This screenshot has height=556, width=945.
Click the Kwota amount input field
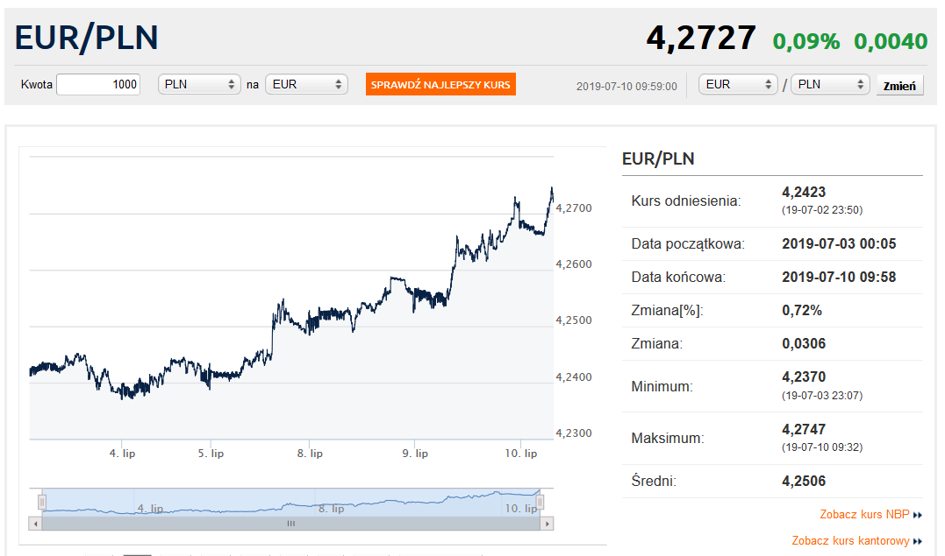pos(98,85)
